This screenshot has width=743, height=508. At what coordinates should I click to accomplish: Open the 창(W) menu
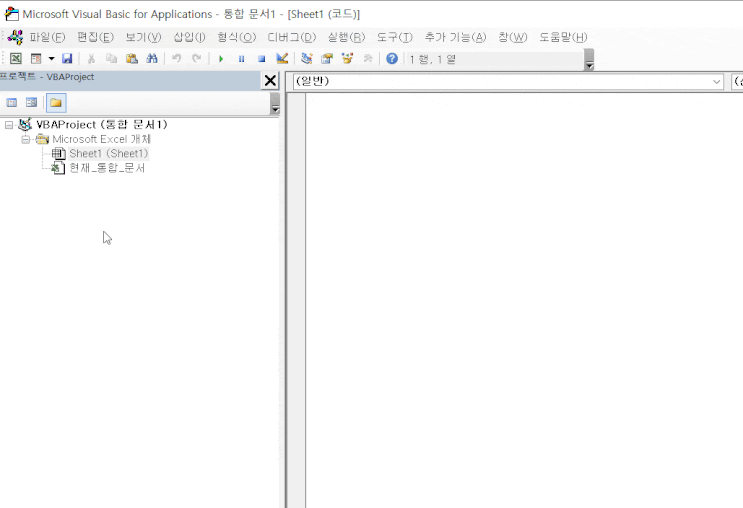pos(513,37)
